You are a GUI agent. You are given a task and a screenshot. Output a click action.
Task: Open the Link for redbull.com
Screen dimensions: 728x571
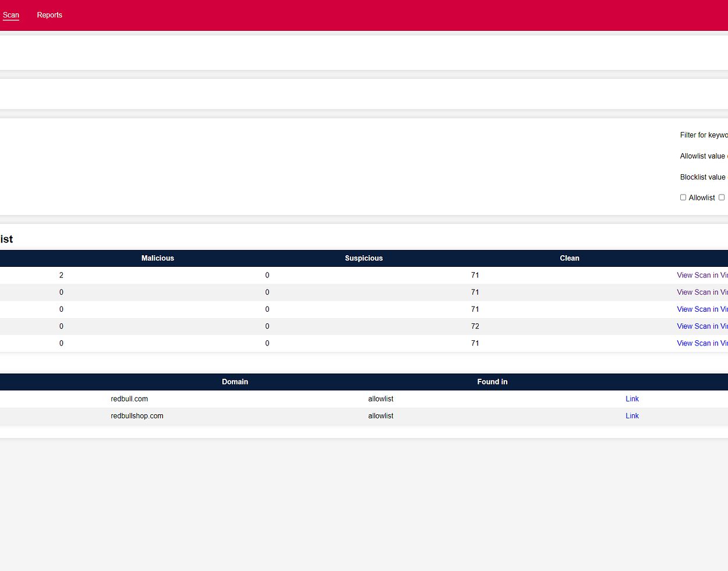pyautogui.click(x=632, y=399)
